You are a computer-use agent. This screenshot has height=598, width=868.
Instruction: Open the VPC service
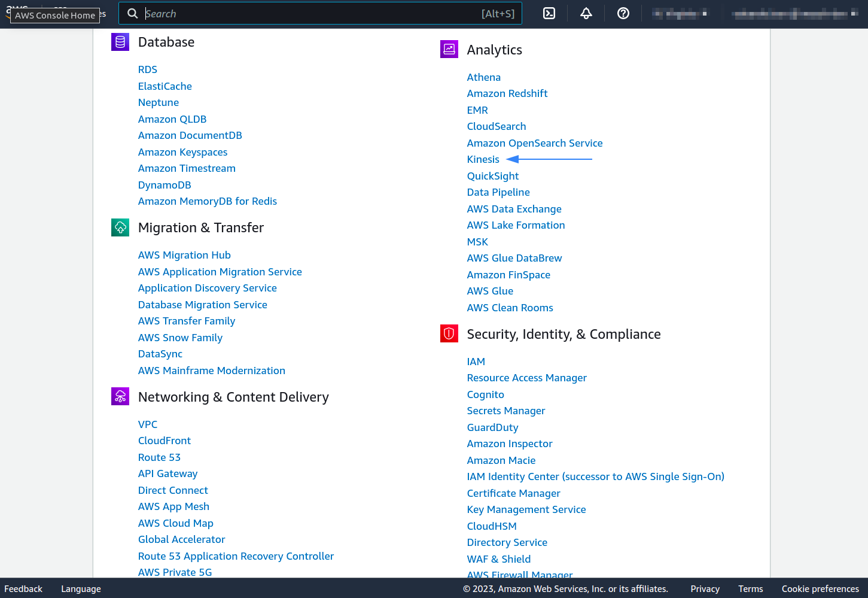tap(148, 424)
